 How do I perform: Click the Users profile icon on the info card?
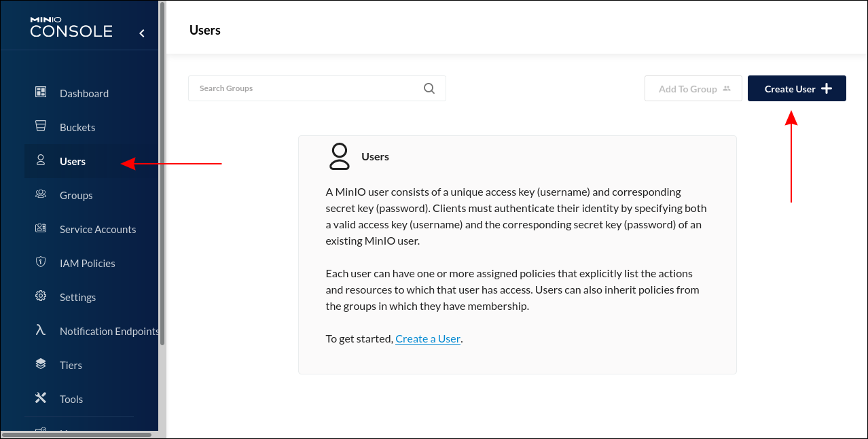tap(339, 156)
